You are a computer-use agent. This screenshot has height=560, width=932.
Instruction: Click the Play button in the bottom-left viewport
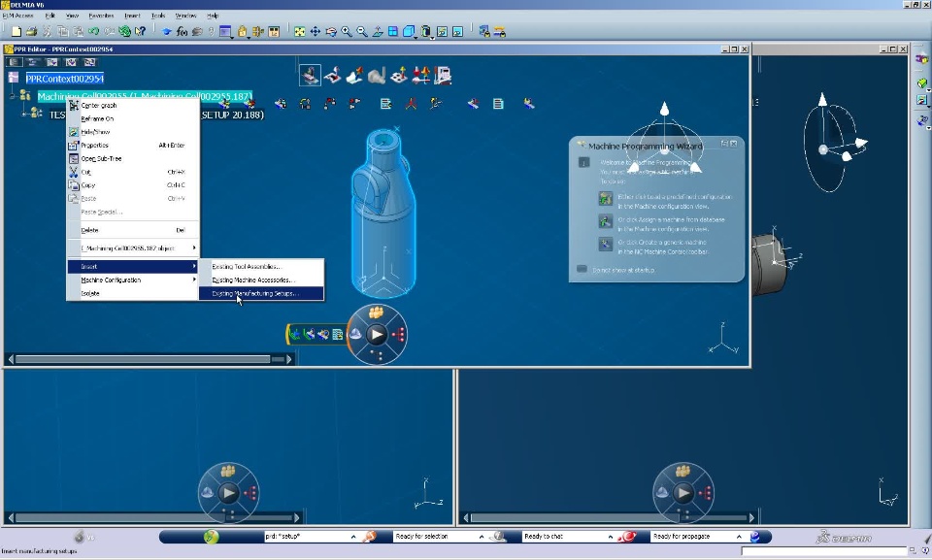coord(229,493)
